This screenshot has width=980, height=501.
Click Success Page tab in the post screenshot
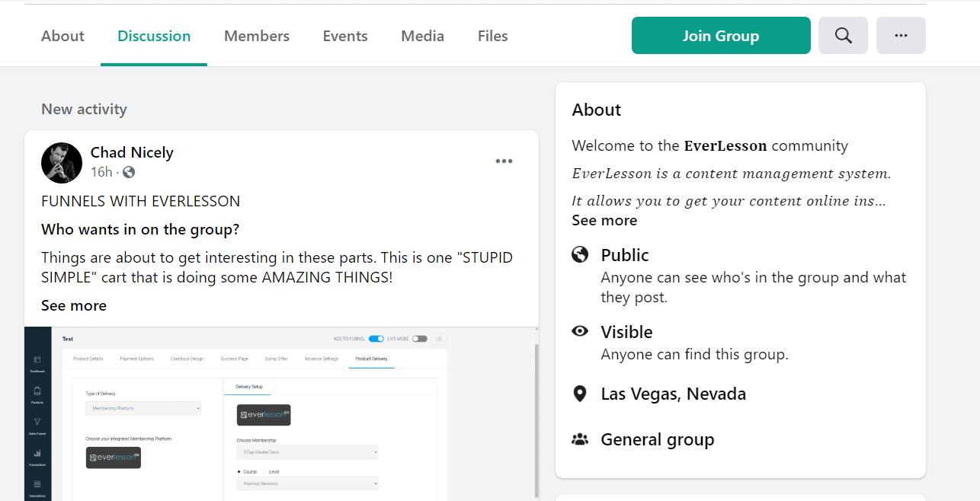click(234, 359)
